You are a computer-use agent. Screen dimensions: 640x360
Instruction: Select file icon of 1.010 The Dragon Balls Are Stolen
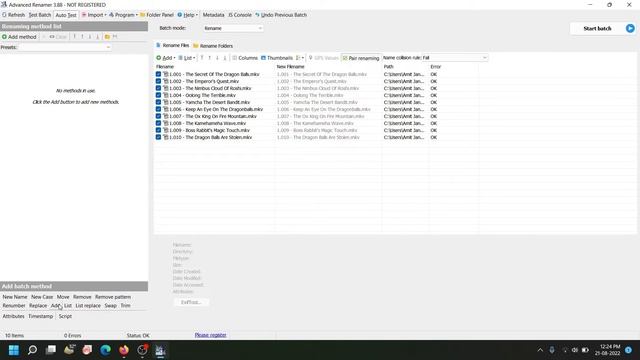pyautogui.click(x=166, y=137)
